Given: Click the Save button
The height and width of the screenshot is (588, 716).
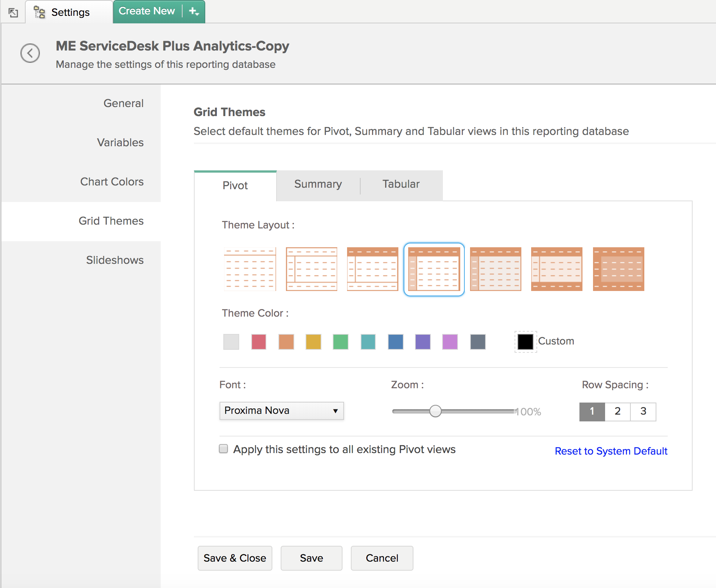Looking at the screenshot, I should [311, 558].
